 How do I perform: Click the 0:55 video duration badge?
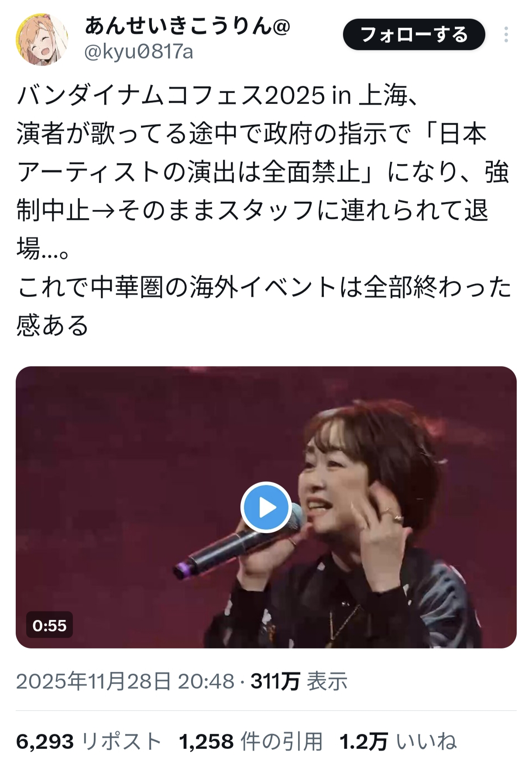[x=49, y=625]
